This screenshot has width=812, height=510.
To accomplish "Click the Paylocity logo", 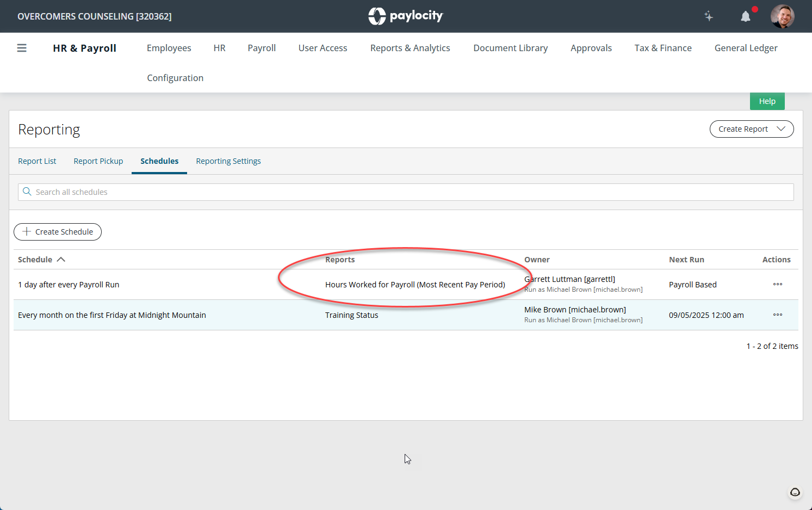I will point(406,16).
